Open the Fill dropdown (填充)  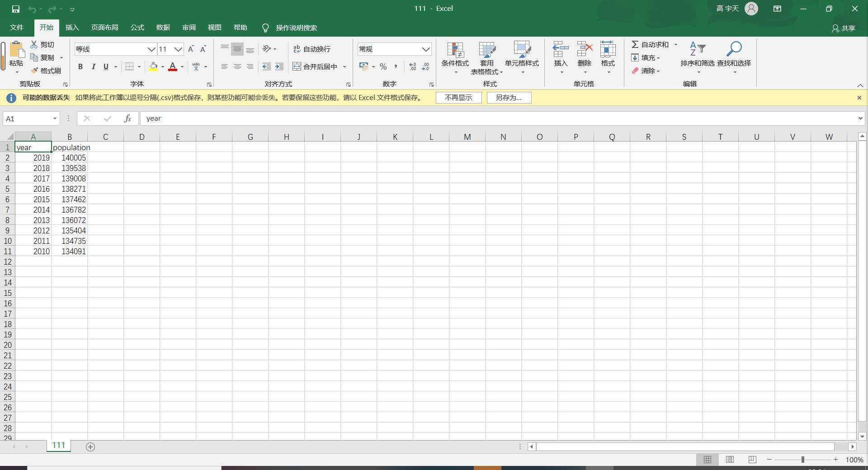[x=646, y=57]
